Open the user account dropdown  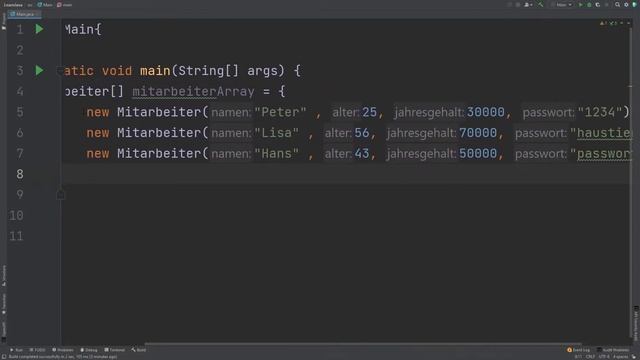(x=528, y=5)
